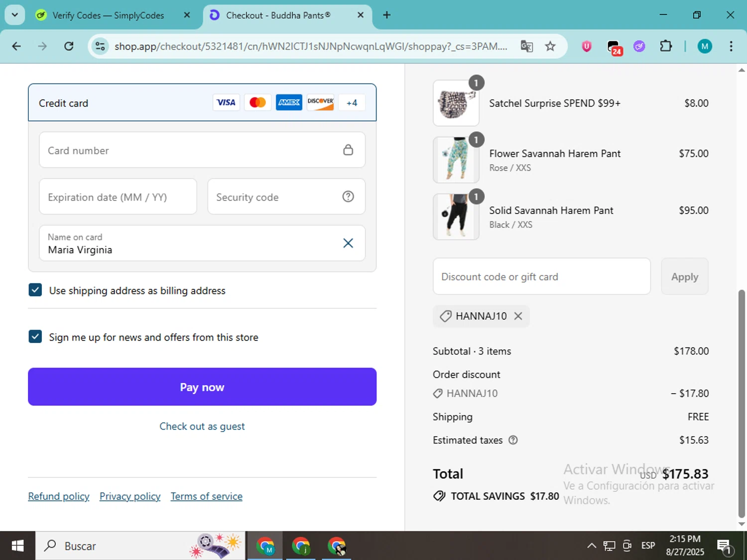Click the Apply discount button
Image resolution: width=747 pixels, height=560 pixels.
(x=685, y=276)
